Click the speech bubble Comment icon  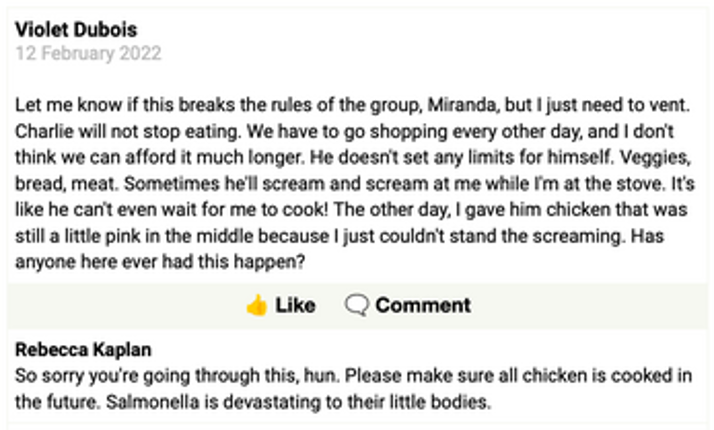[357, 305]
